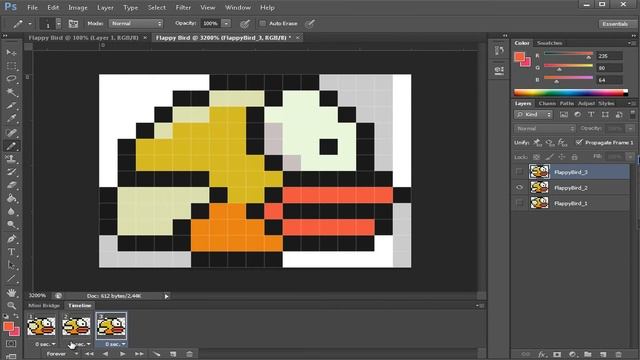Open the Layer menu
Viewport: 640px width, 360px height.
pos(105,7)
